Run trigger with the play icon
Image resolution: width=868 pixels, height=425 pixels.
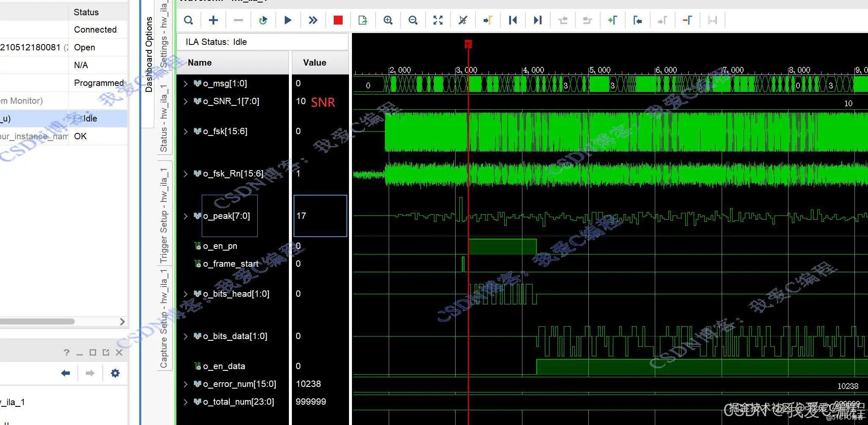click(x=288, y=20)
